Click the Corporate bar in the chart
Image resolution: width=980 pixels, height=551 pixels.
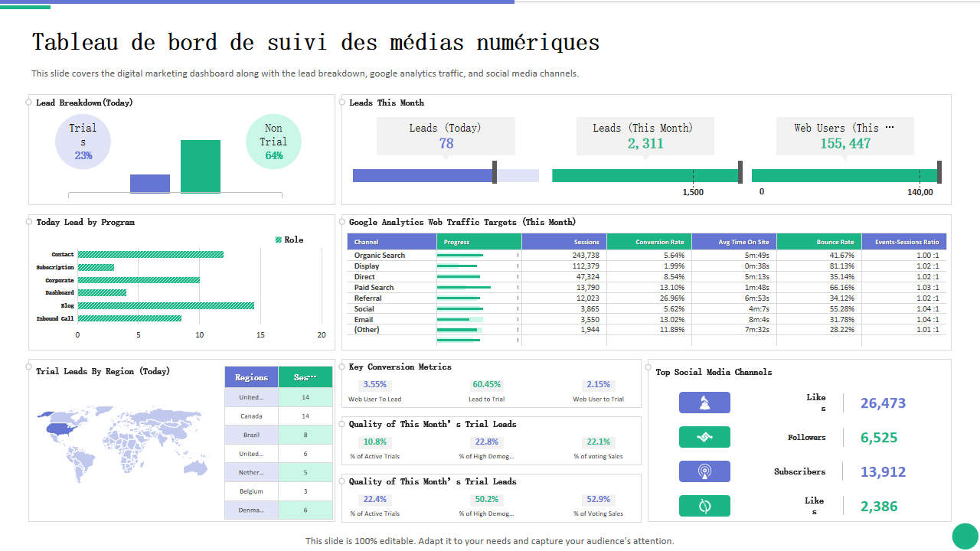139,280
